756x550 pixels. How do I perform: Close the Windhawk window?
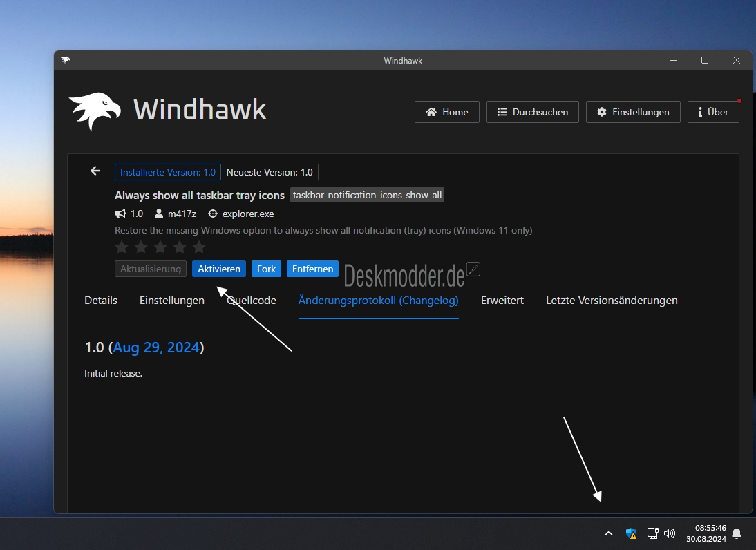[737, 60]
